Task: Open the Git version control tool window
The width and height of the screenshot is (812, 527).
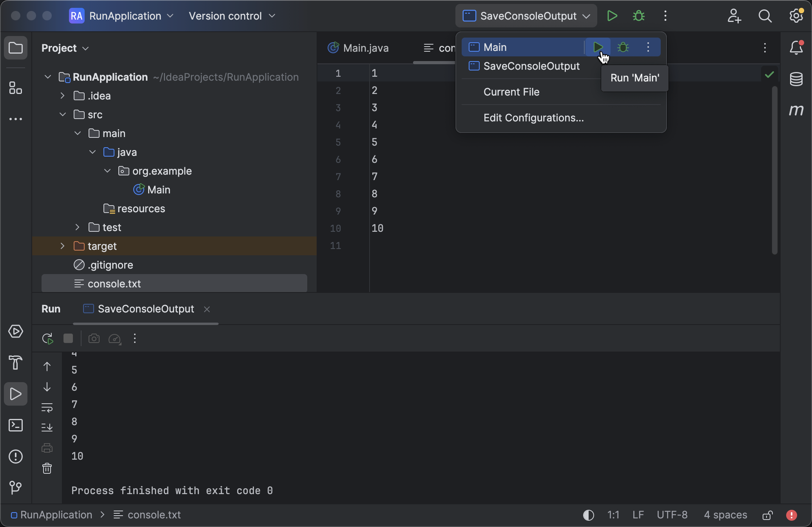Action: [16, 487]
